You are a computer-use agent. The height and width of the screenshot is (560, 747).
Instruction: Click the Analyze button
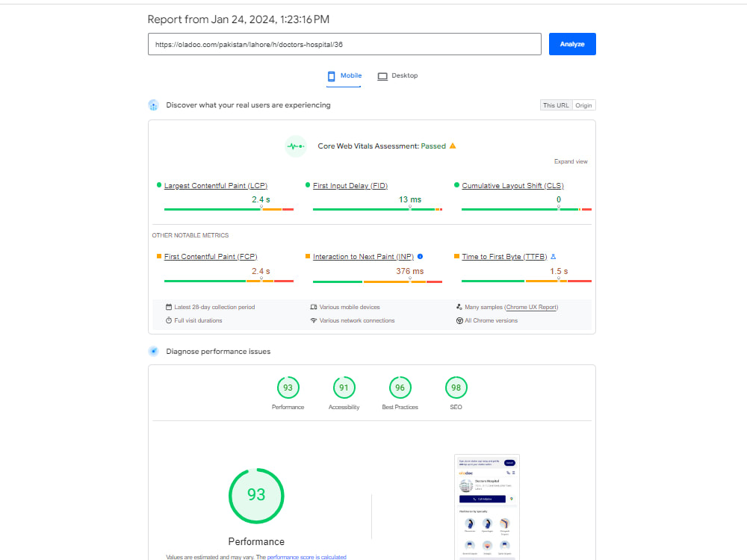click(571, 44)
